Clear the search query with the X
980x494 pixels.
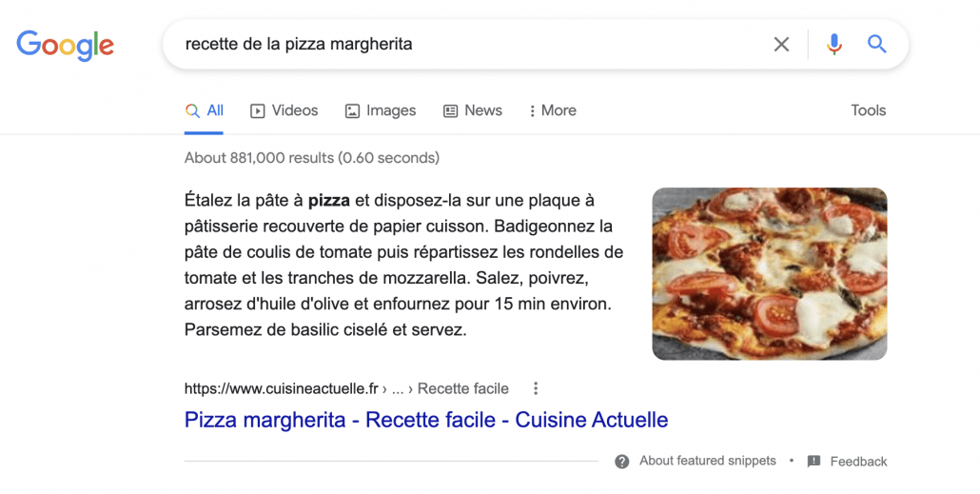click(x=781, y=44)
